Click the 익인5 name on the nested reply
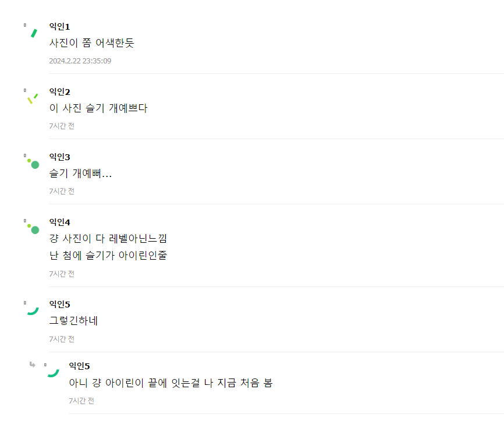The width and height of the screenshot is (504, 421). [79, 366]
